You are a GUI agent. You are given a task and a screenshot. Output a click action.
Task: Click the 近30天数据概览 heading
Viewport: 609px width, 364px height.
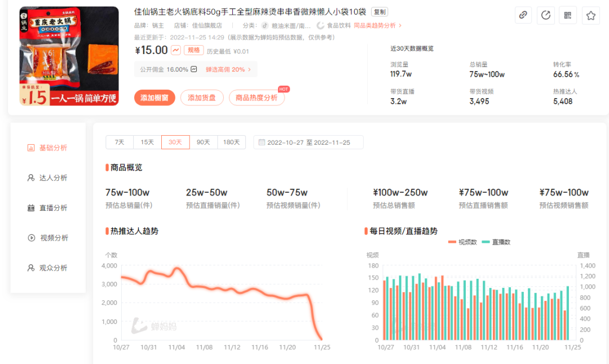pos(412,48)
